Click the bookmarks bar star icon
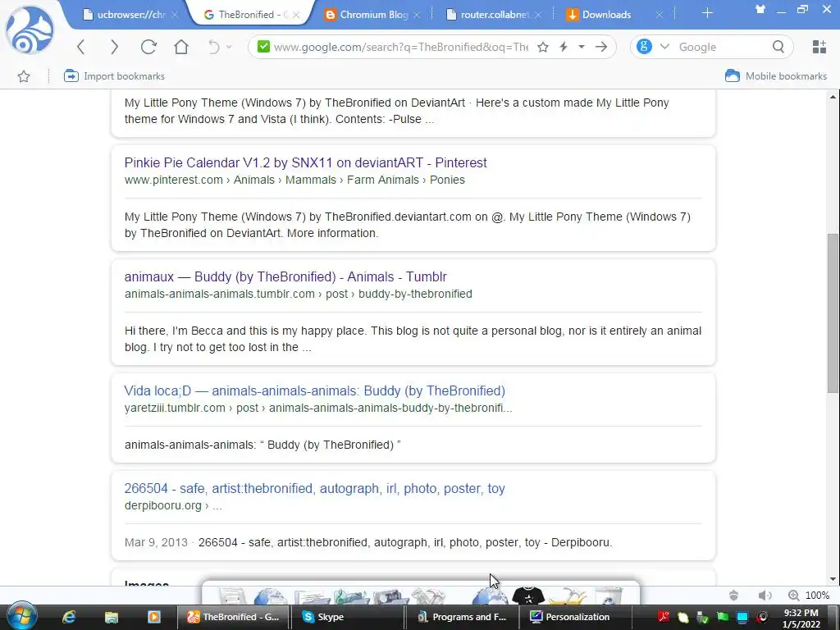Image resolution: width=840 pixels, height=630 pixels. [x=24, y=76]
